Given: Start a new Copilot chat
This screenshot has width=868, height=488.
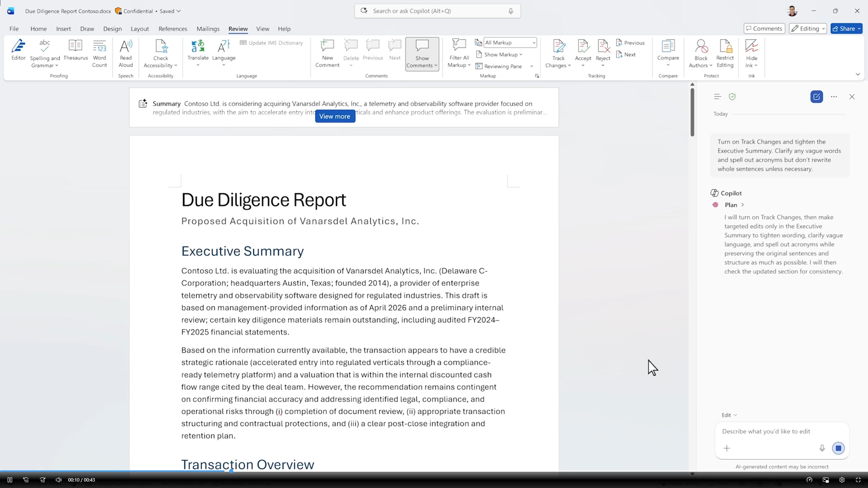Looking at the screenshot, I should click(x=816, y=97).
